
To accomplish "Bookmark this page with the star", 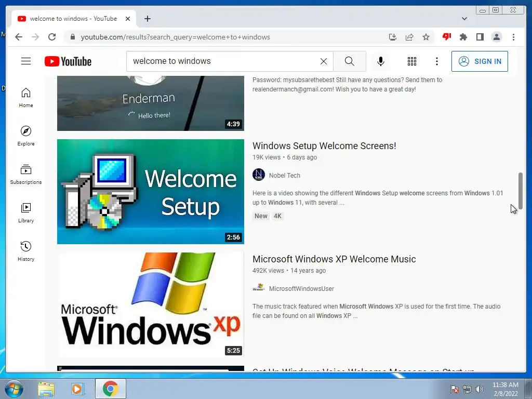I will click(x=426, y=37).
